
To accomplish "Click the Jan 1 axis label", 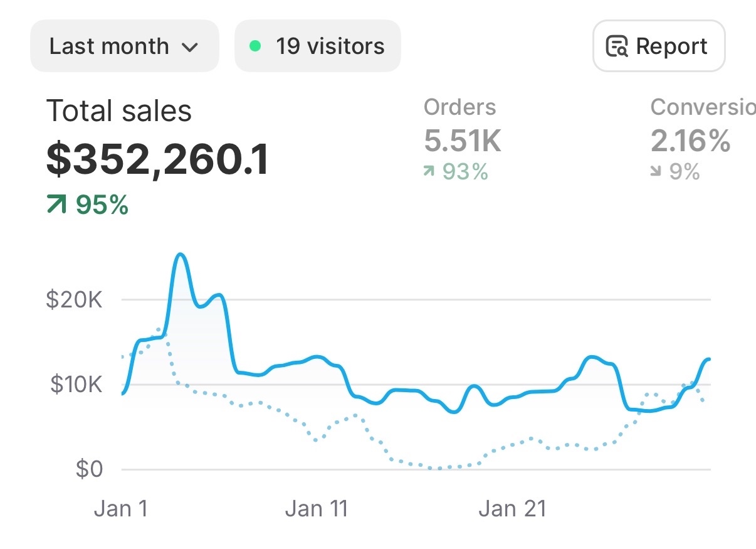I will 121,508.
